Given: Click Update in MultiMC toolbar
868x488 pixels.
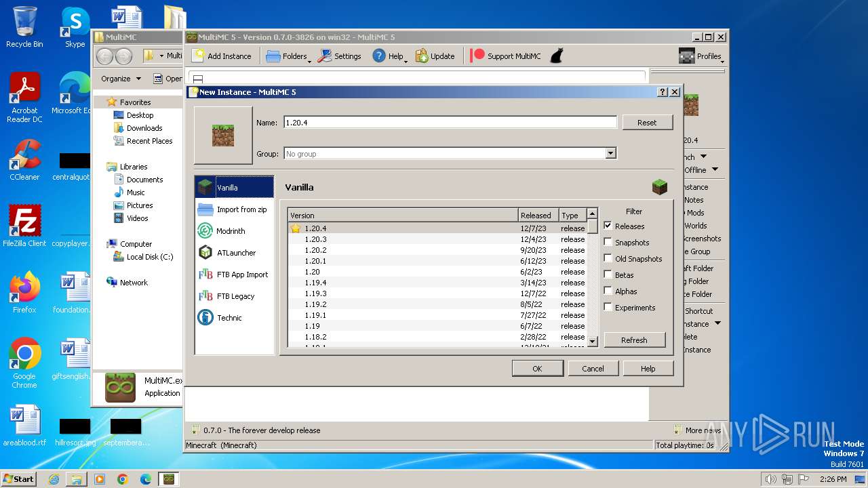Looking at the screenshot, I should [435, 56].
